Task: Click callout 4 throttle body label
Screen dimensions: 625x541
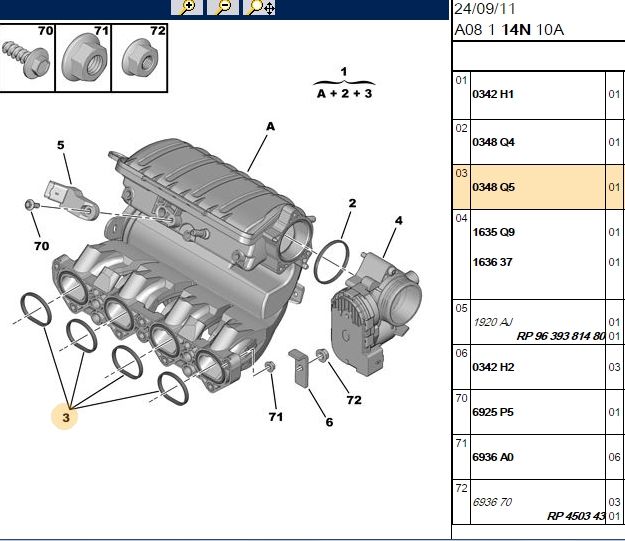Action: pyautogui.click(x=399, y=220)
